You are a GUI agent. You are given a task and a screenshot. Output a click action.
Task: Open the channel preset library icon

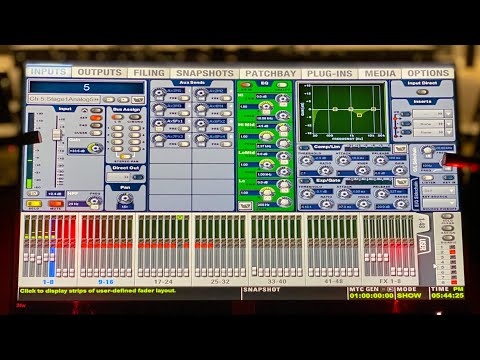[x=138, y=99]
